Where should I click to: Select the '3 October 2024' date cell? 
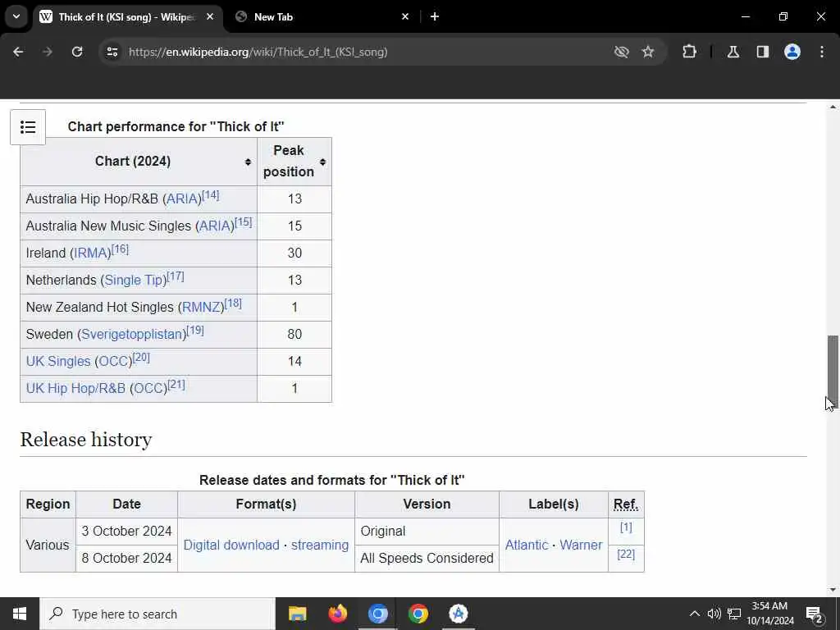click(x=126, y=532)
